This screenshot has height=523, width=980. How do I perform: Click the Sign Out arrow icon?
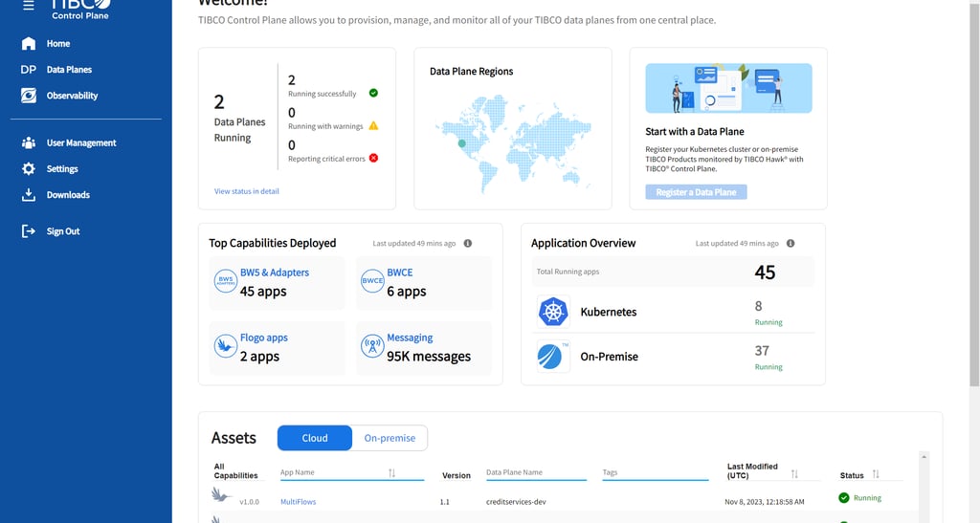click(x=29, y=231)
